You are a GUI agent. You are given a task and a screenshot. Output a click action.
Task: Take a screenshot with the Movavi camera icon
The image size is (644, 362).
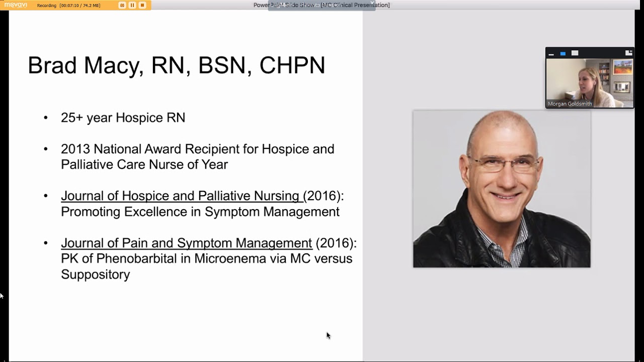pos(122,5)
